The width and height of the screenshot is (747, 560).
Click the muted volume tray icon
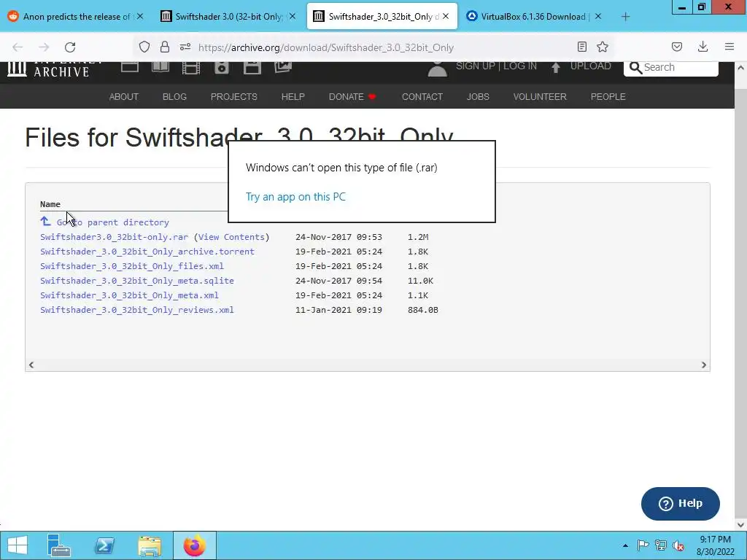click(x=678, y=545)
